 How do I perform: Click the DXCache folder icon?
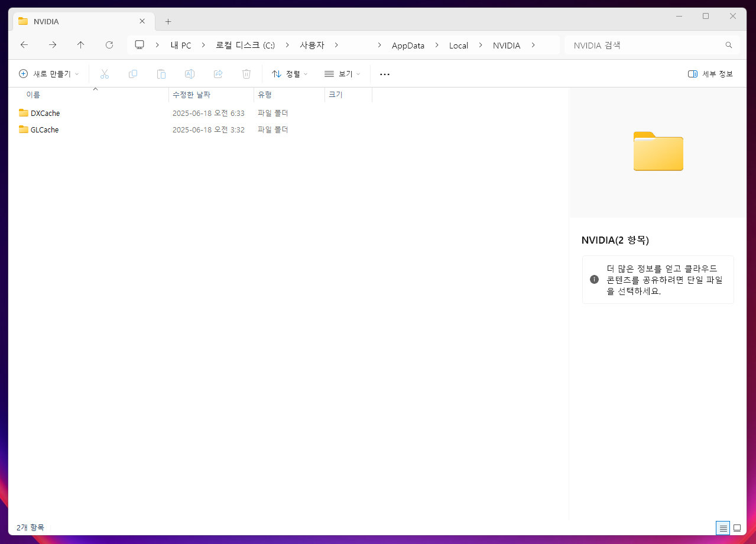24,113
